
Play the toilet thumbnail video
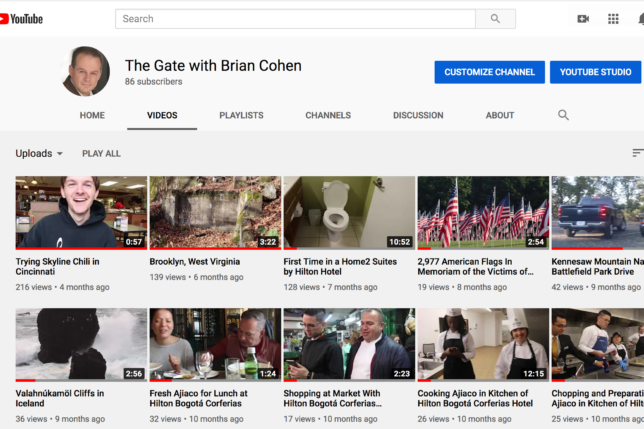coord(349,213)
